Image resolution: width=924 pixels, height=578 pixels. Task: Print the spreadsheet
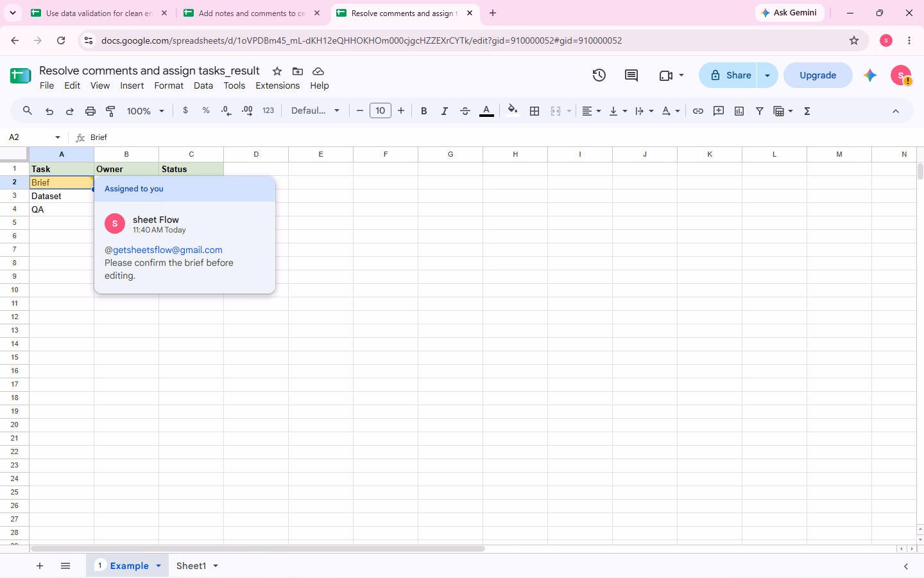tap(90, 111)
